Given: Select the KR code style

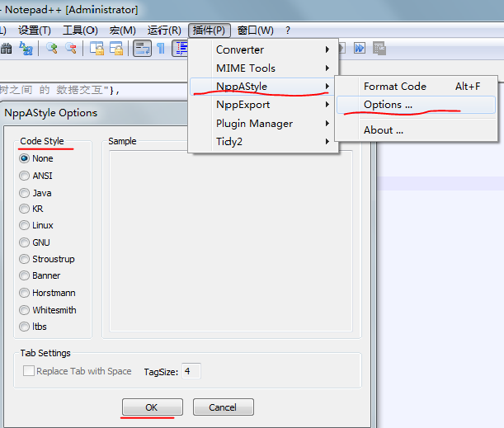Looking at the screenshot, I should (x=31, y=209).
